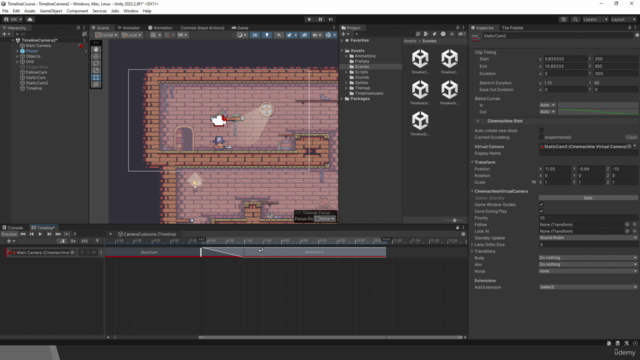The width and height of the screenshot is (640, 360).
Task: Expand the Objects item in Hierarchy
Action: coord(18,56)
